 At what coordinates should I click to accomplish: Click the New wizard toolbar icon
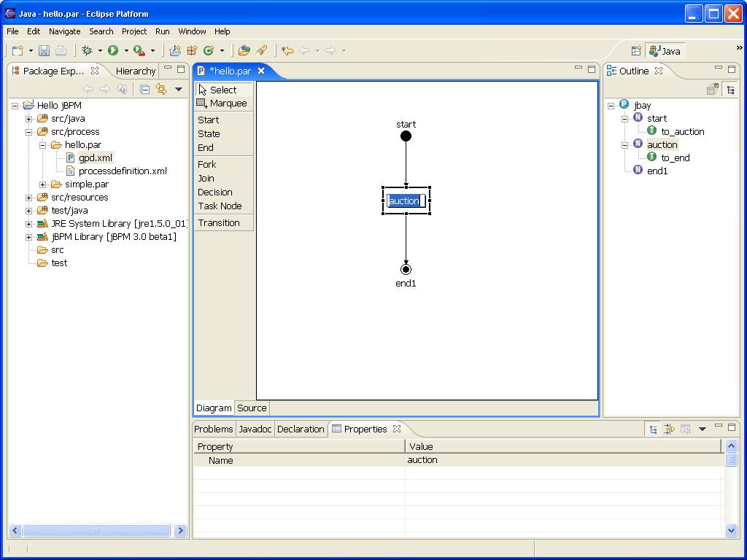point(18,50)
